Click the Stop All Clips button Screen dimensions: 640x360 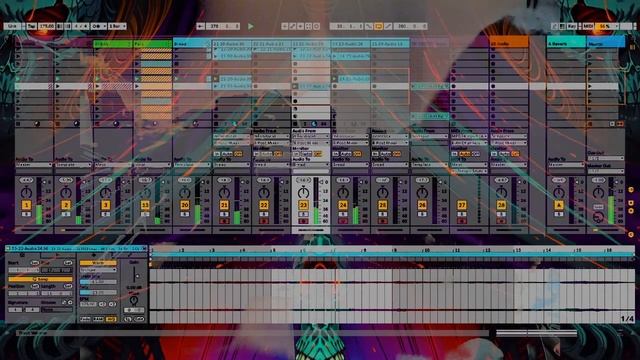590,124
